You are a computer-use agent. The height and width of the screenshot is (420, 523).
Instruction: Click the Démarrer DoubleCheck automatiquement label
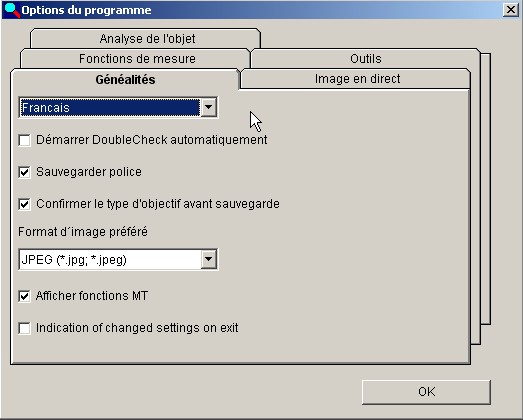click(151, 140)
